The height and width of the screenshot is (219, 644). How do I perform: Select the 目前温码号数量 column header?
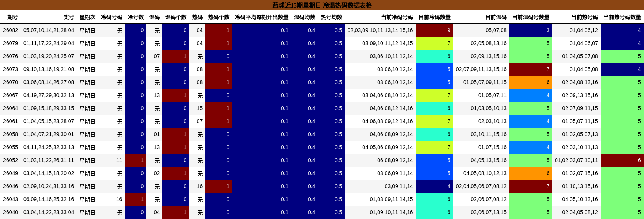coord(531,17)
